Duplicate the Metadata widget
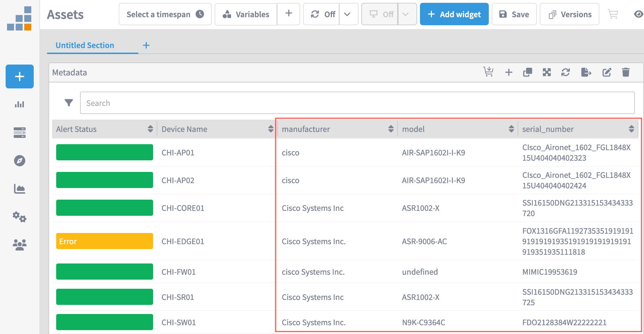 click(x=527, y=72)
